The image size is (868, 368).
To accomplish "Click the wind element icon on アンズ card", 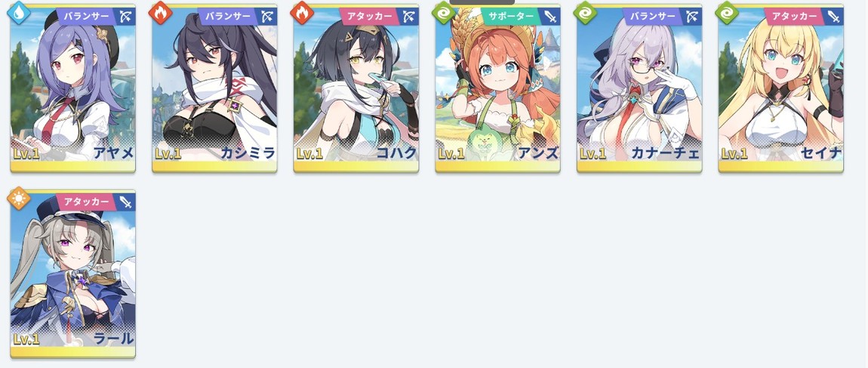I will pyautogui.click(x=443, y=13).
